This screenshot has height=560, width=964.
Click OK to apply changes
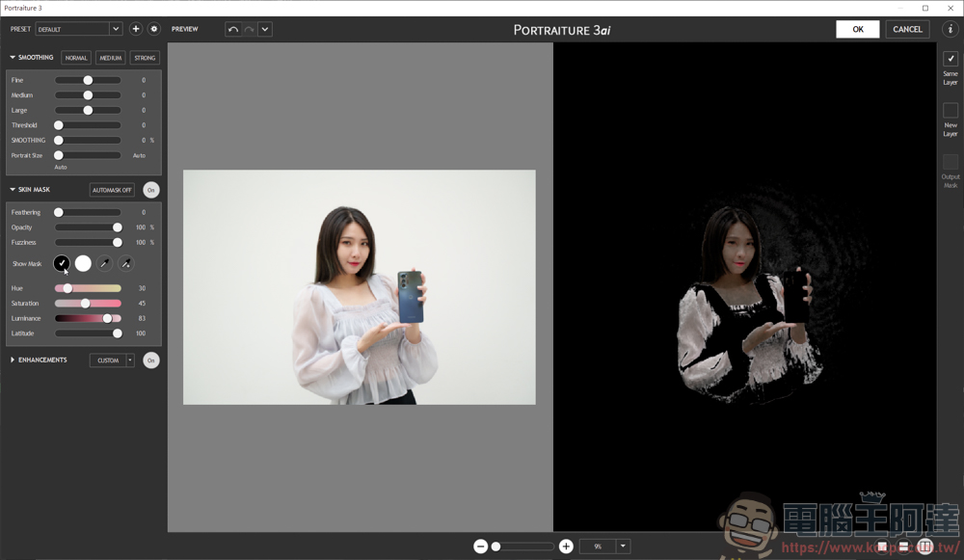click(858, 29)
